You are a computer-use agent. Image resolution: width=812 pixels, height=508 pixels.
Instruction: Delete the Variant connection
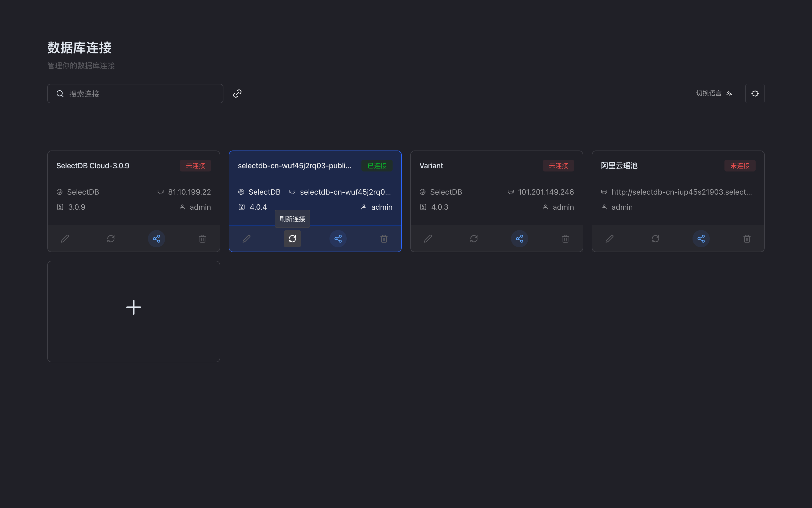point(565,239)
